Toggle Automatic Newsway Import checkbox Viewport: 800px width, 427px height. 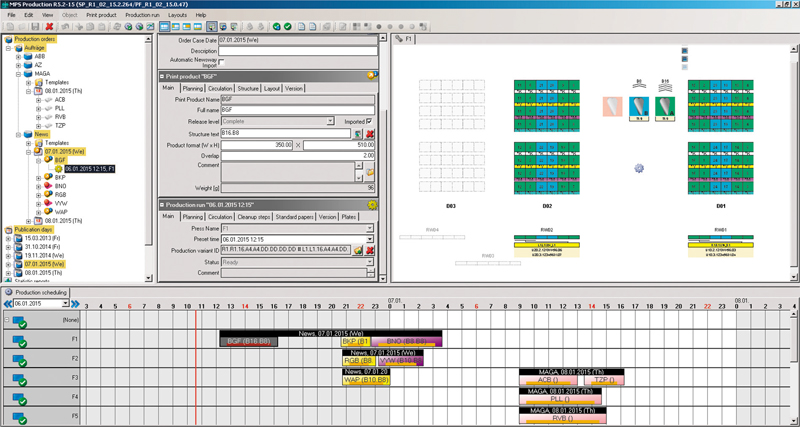pyautogui.click(x=222, y=62)
